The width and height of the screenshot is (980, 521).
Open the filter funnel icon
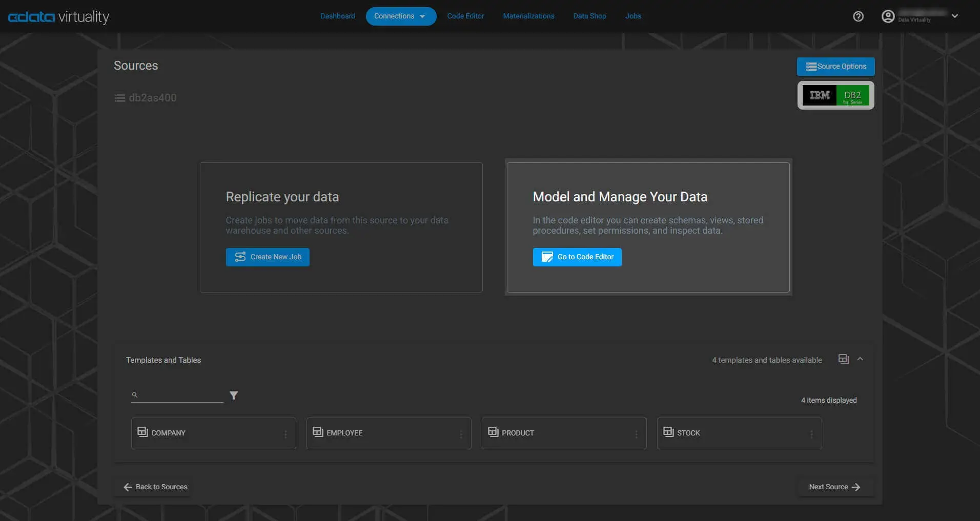tap(234, 395)
